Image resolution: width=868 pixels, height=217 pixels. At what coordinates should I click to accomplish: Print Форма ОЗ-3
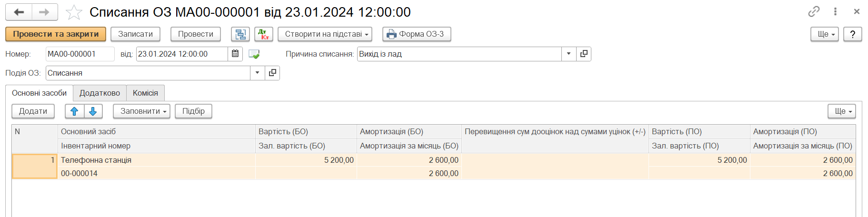[417, 34]
